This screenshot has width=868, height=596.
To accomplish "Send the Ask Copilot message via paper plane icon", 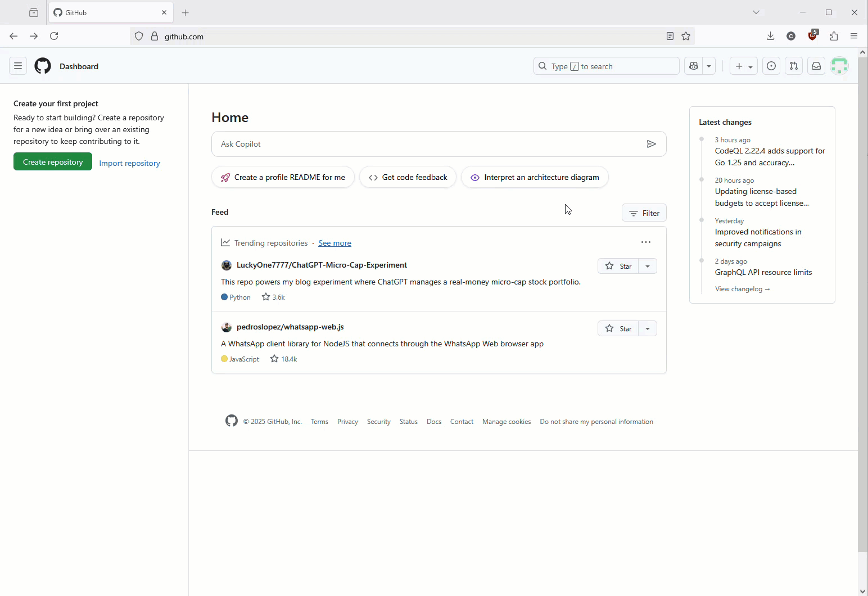I will [x=652, y=144].
